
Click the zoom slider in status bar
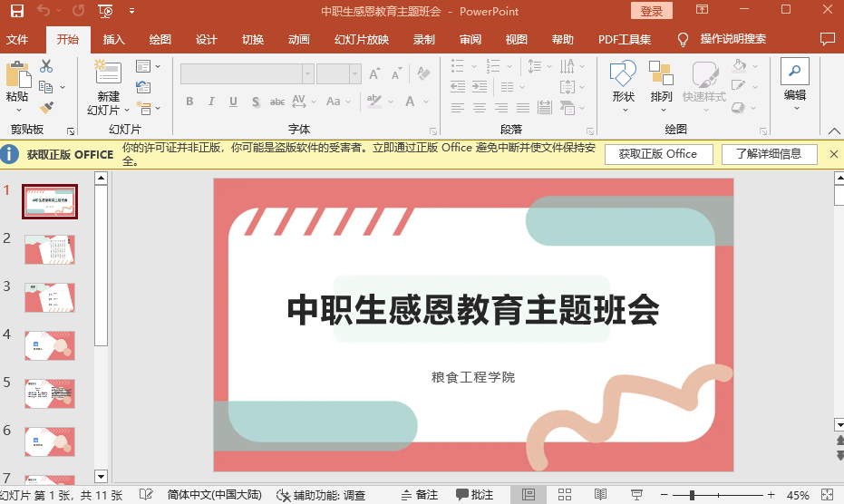[x=692, y=495]
